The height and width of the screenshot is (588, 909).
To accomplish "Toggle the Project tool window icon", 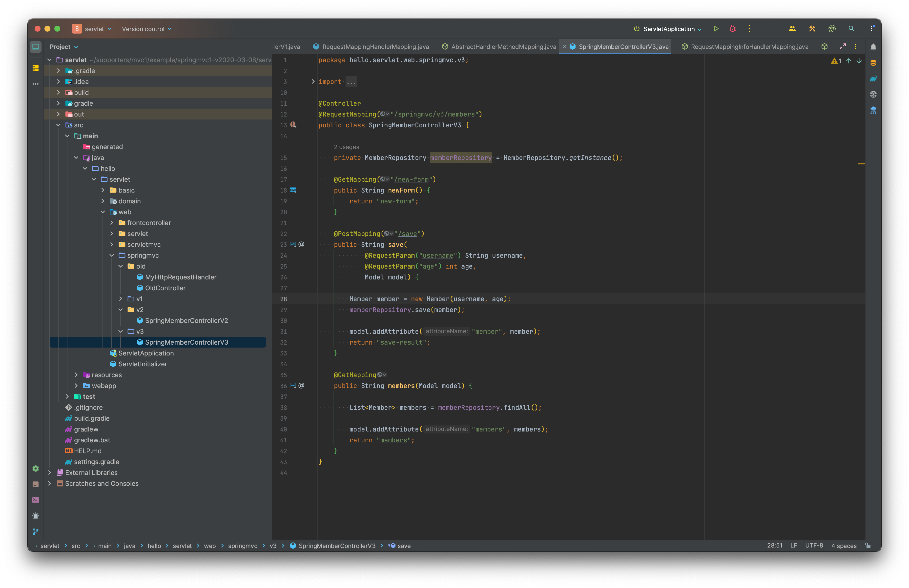I will 36,47.
